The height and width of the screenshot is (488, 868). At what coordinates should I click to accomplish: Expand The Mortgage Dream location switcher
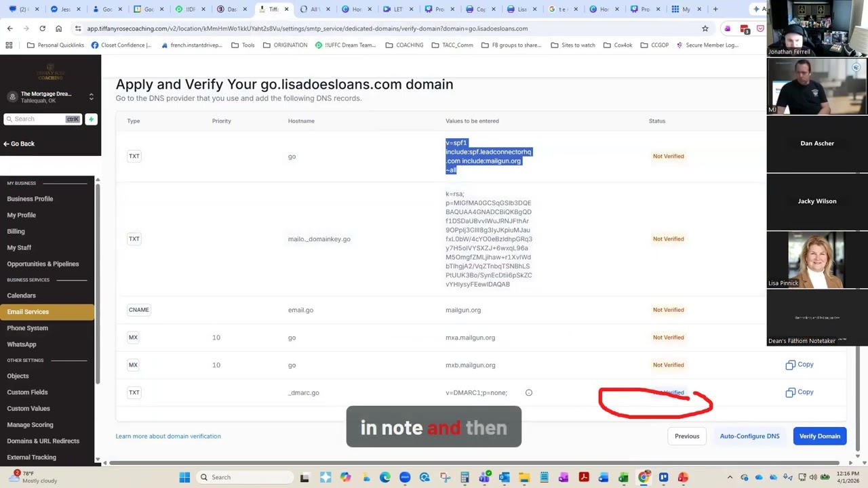(91, 97)
